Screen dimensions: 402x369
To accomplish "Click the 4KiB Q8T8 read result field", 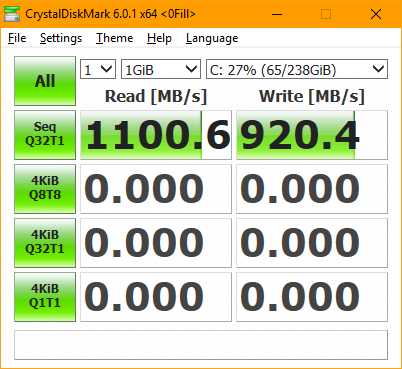I will [156, 189].
